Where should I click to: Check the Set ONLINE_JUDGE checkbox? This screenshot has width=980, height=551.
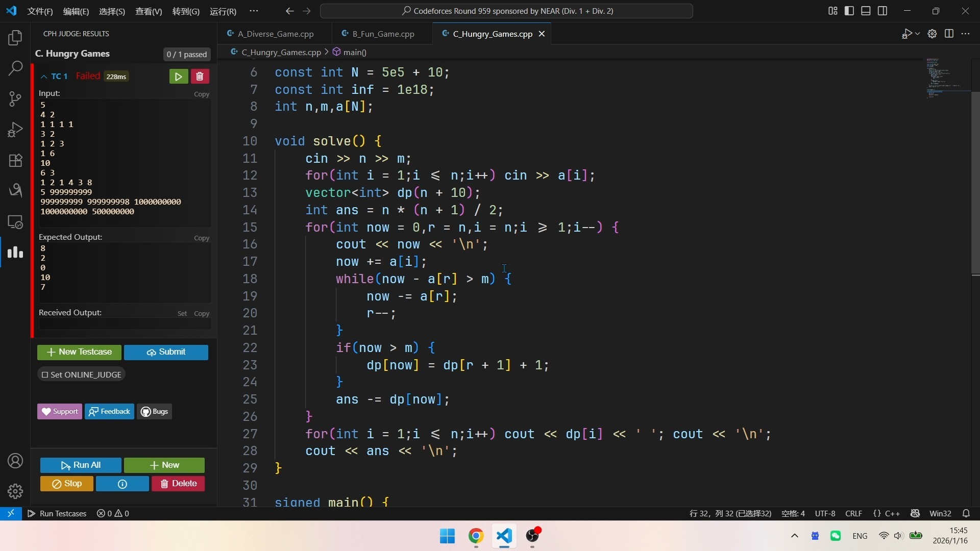[45, 374]
